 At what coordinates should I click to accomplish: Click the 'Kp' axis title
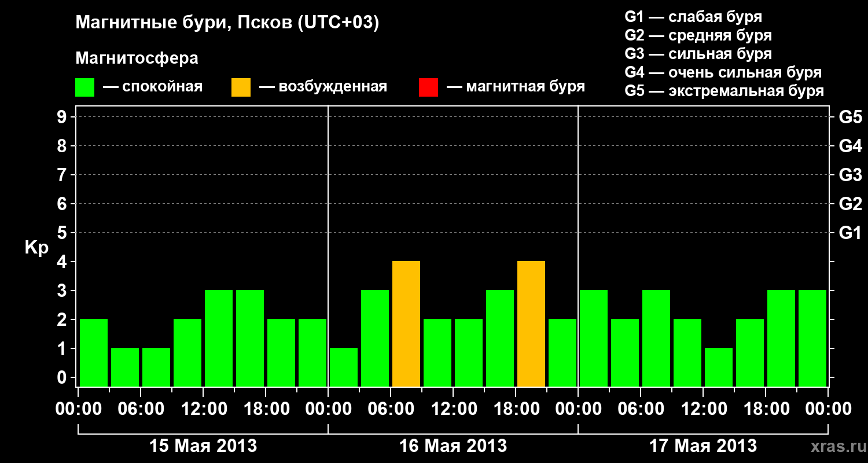pyautogui.click(x=37, y=248)
